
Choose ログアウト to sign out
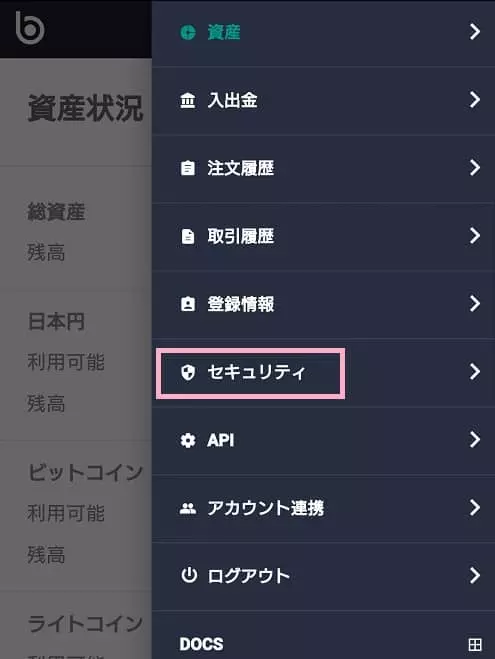tap(323, 576)
